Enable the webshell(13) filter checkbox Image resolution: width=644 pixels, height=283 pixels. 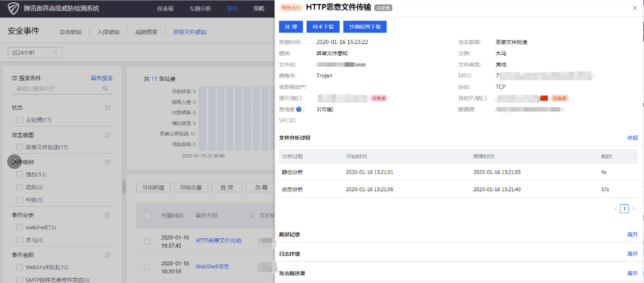click(x=19, y=227)
